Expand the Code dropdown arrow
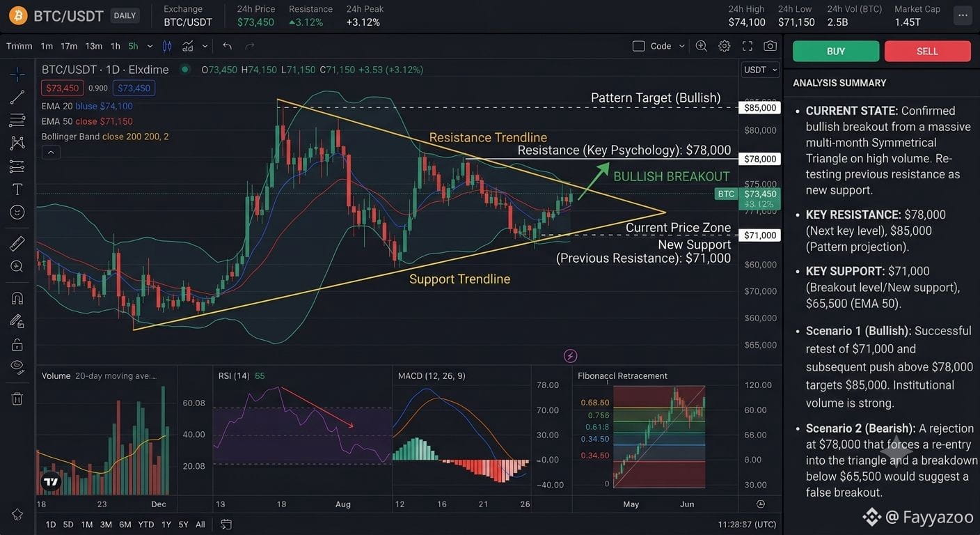This screenshot has height=535, width=980. pyautogui.click(x=682, y=46)
